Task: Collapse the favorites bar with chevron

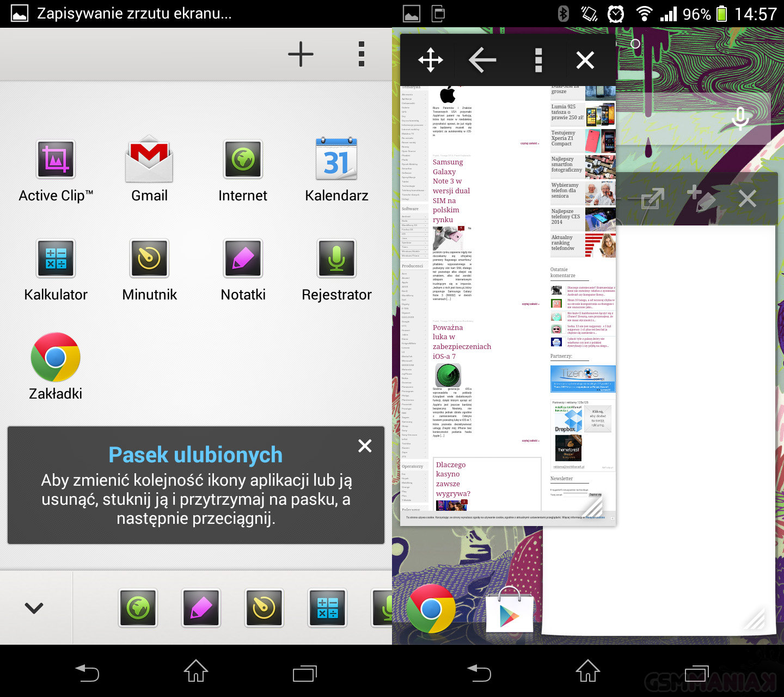Action: click(34, 608)
